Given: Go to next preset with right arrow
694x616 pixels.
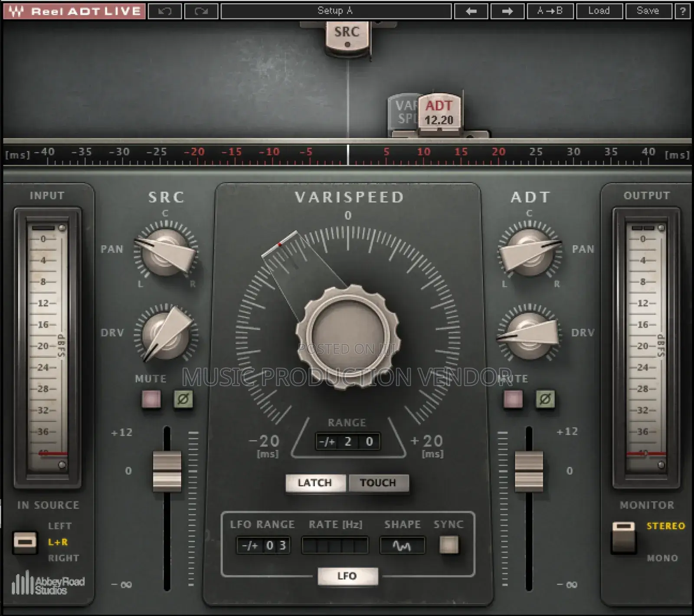Looking at the screenshot, I should (x=507, y=11).
